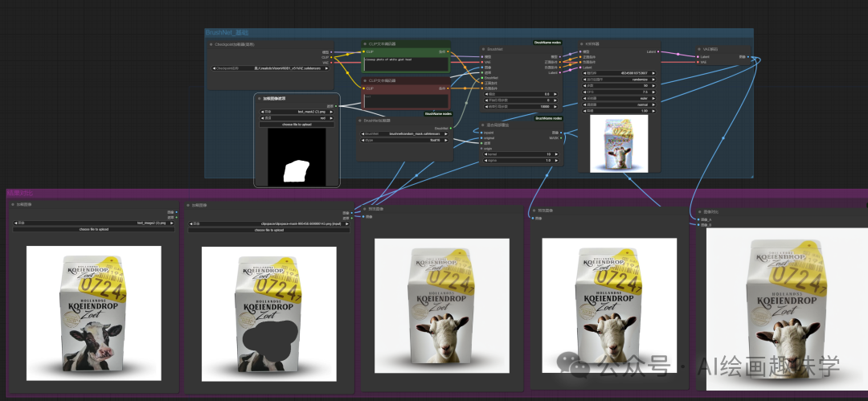Collapse the green CLIP text encoder node dot
Image resolution: width=868 pixels, height=401 pixels.
tap(366, 43)
